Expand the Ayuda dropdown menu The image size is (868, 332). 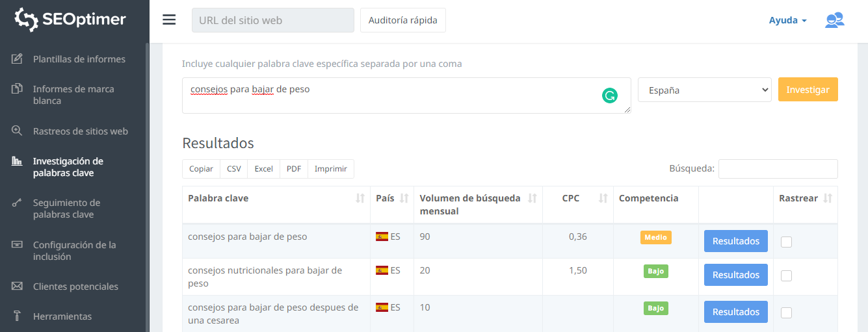coord(787,20)
